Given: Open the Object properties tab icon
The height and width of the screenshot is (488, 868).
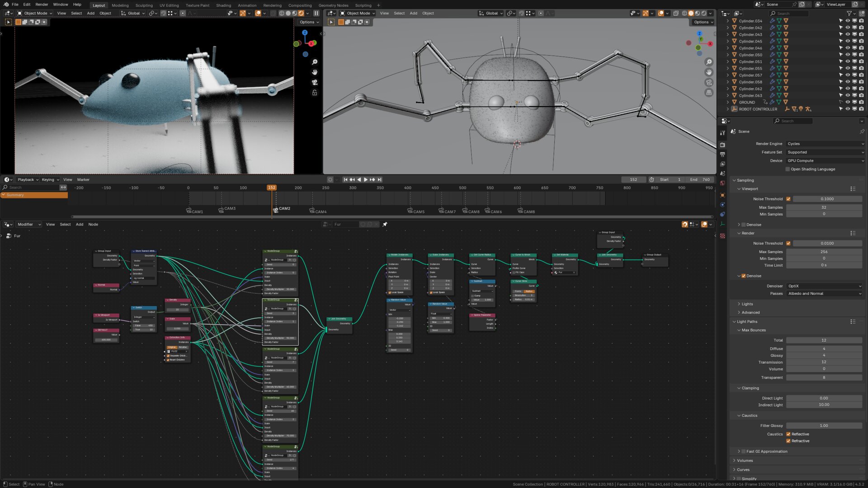Looking at the screenshot, I should 722,195.
